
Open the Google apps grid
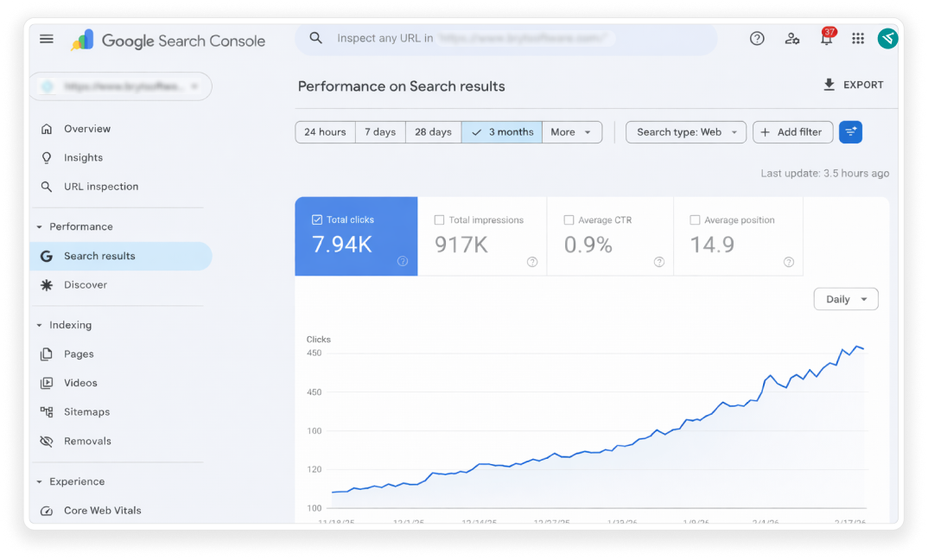(x=858, y=38)
